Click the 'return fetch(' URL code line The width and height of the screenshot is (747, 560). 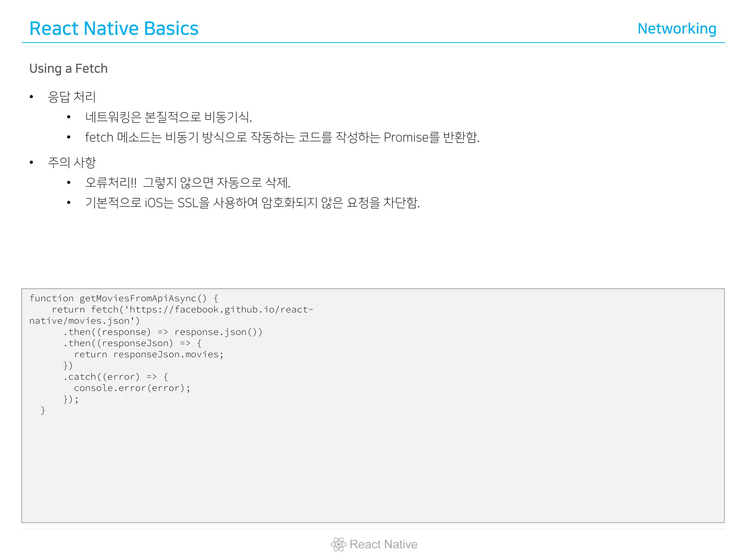[x=182, y=310]
